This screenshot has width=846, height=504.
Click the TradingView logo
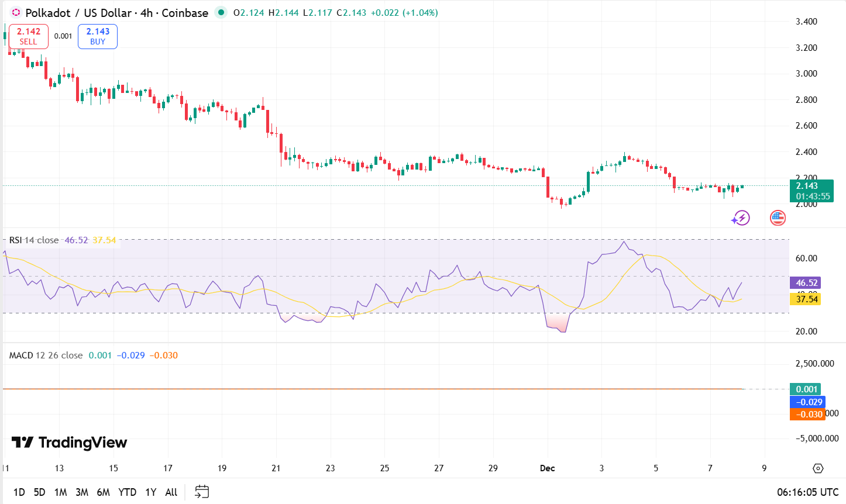tap(69, 443)
